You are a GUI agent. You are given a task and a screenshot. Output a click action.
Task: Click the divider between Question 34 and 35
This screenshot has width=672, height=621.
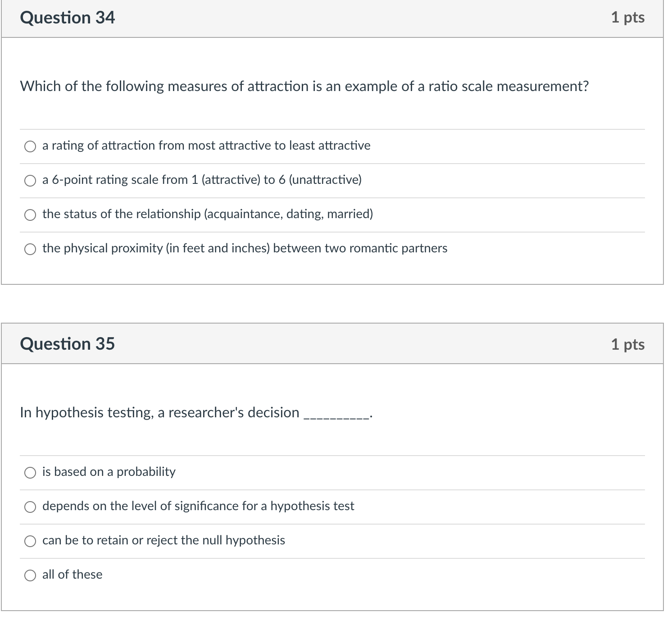click(336, 303)
